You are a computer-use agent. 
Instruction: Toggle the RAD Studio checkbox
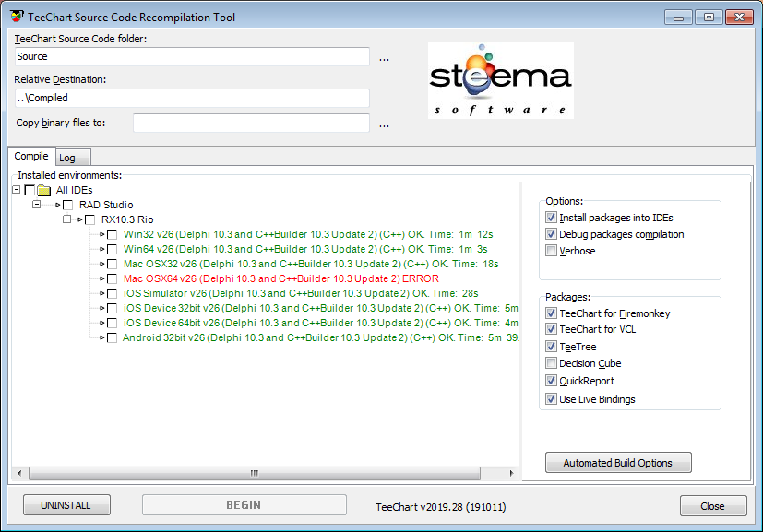click(67, 206)
